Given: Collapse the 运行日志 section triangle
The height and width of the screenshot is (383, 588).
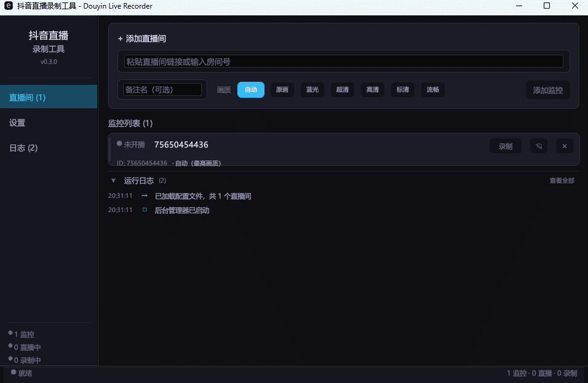Looking at the screenshot, I should [x=113, y=181].
